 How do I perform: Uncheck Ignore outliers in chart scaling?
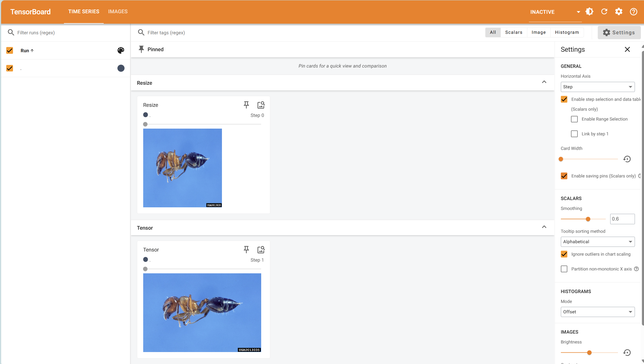[564, 254]
